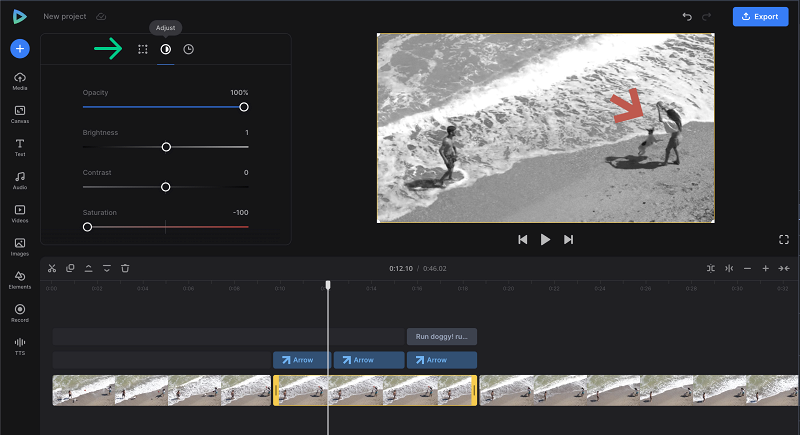This screenshot has width=800, height=435.
Task: Click the Brightness slider handle
Action: [166, 147]
